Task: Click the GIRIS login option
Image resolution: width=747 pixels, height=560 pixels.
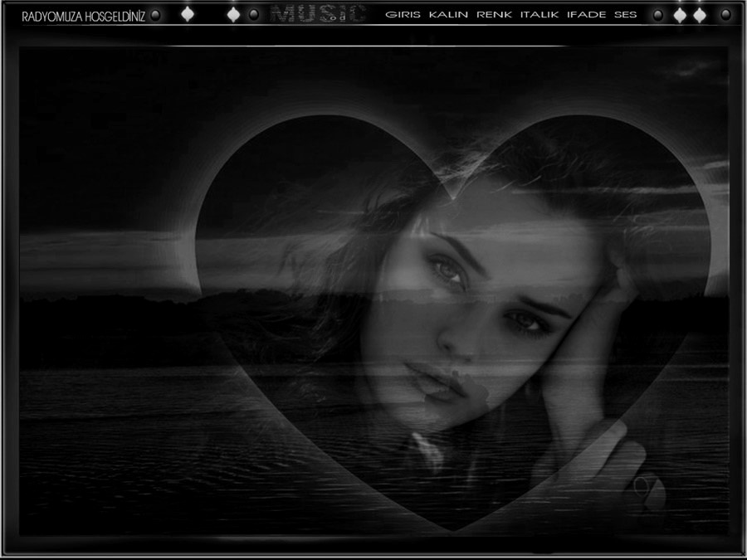Action: tap(403, 15)
